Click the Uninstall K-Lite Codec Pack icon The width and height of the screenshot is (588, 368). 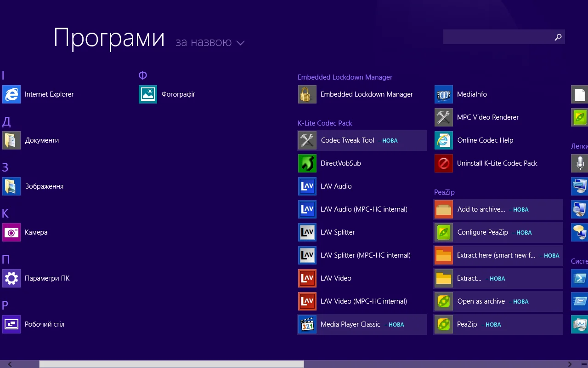point(444,163)
